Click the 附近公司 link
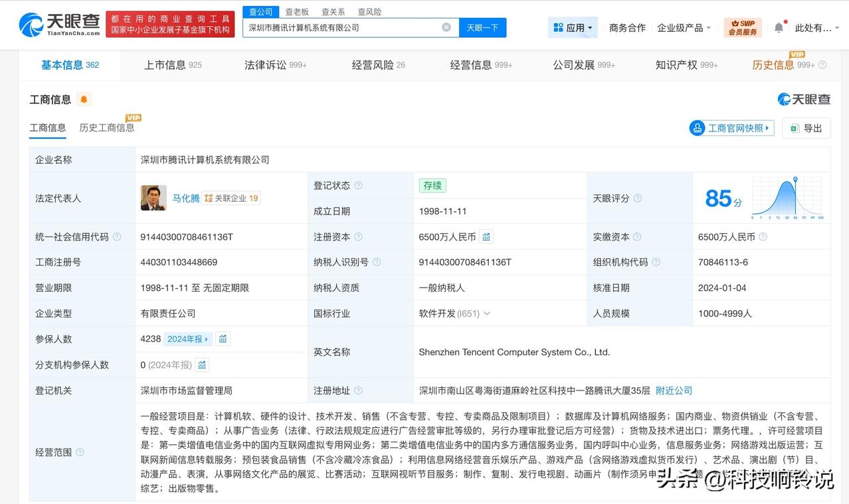 pyautogui.click(x=674, y=390)
